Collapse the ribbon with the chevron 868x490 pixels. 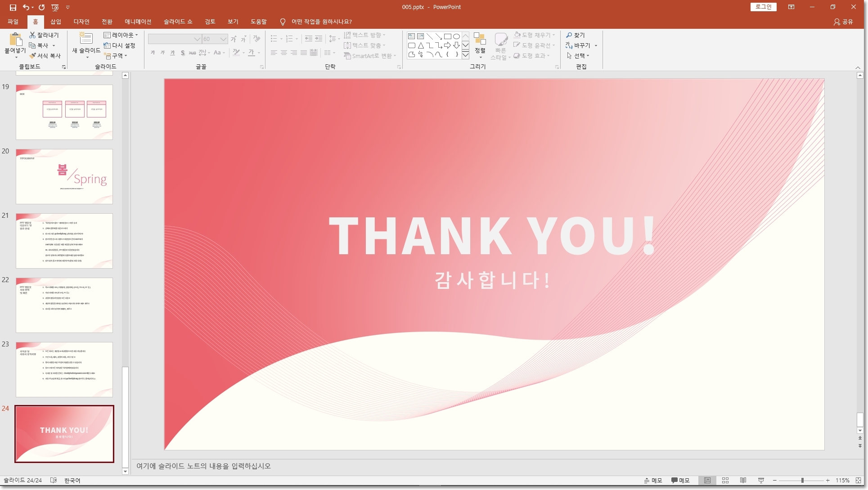pyautogui.click(x=858, y=67)
